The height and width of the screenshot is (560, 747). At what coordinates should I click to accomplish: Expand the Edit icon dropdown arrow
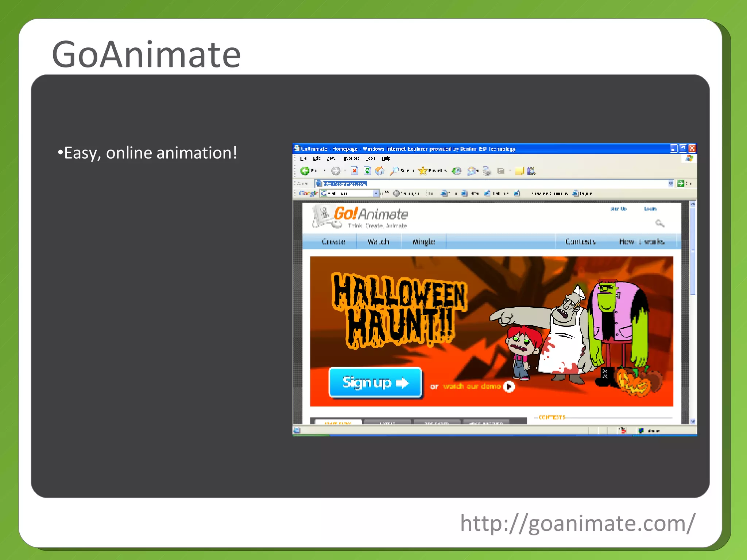coord(510,171)
